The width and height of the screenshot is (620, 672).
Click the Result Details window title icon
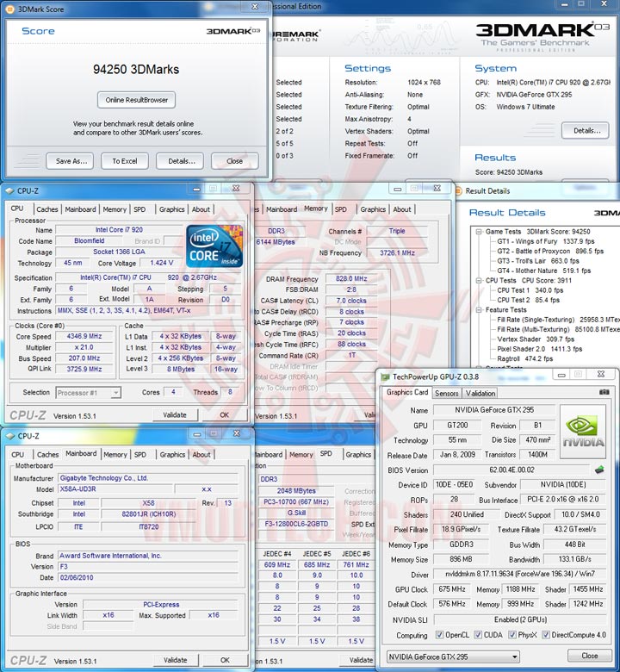tap(458, 190)
